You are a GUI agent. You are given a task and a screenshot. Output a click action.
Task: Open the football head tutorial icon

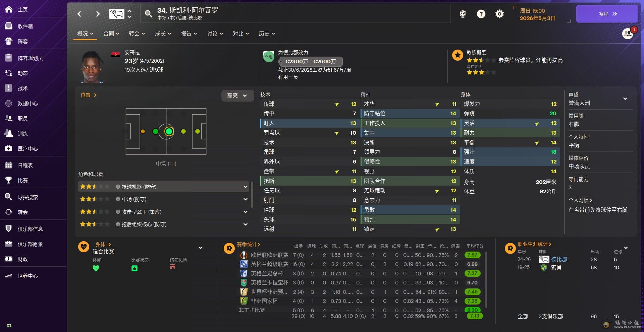pos(463,14)
